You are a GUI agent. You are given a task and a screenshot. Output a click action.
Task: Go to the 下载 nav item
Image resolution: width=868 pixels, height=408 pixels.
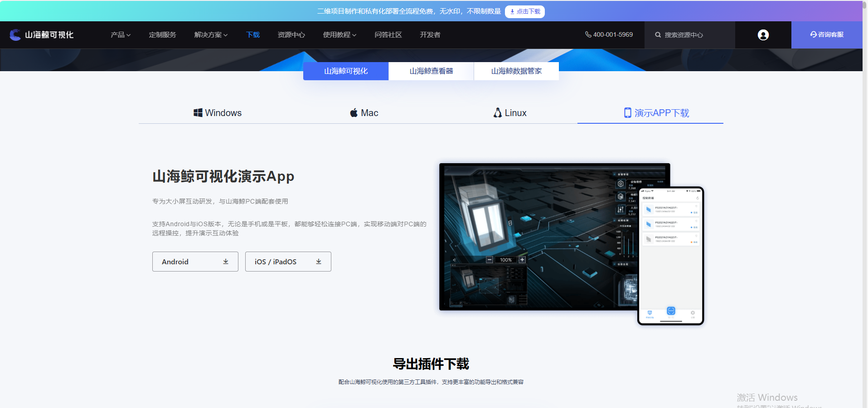click(x=253, y=35)
